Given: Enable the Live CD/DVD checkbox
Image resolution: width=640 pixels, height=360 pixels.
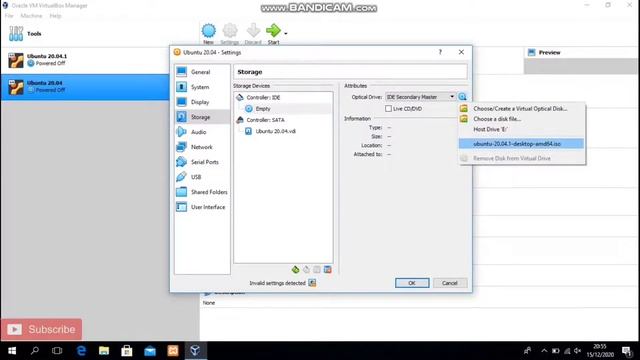Looking at the screenshot, I should (x=388, y=109).
